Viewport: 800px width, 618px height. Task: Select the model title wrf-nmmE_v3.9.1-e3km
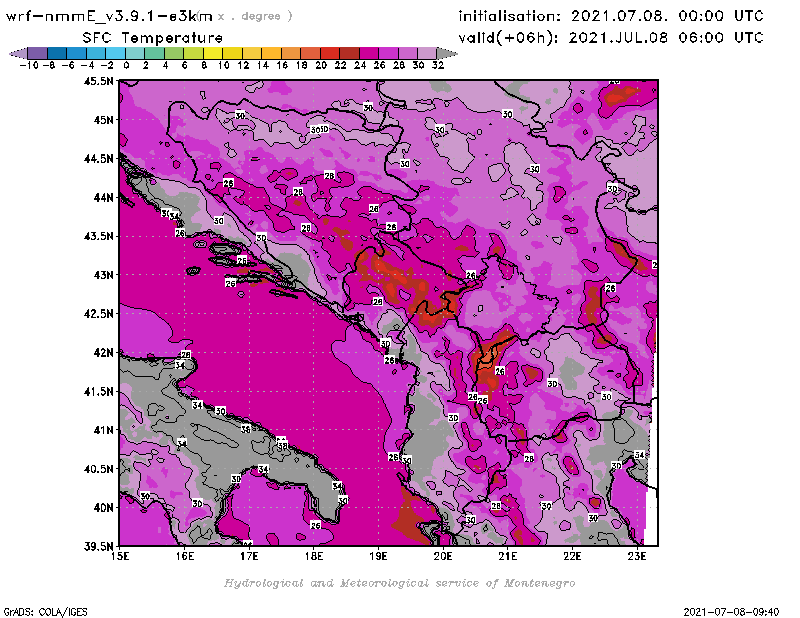coord(109,16)
